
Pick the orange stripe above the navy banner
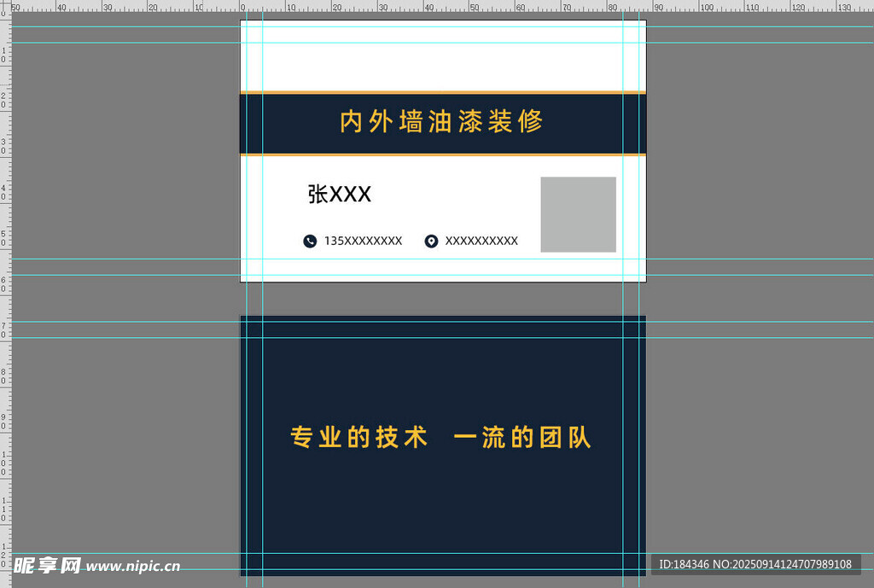pos(442,91)
